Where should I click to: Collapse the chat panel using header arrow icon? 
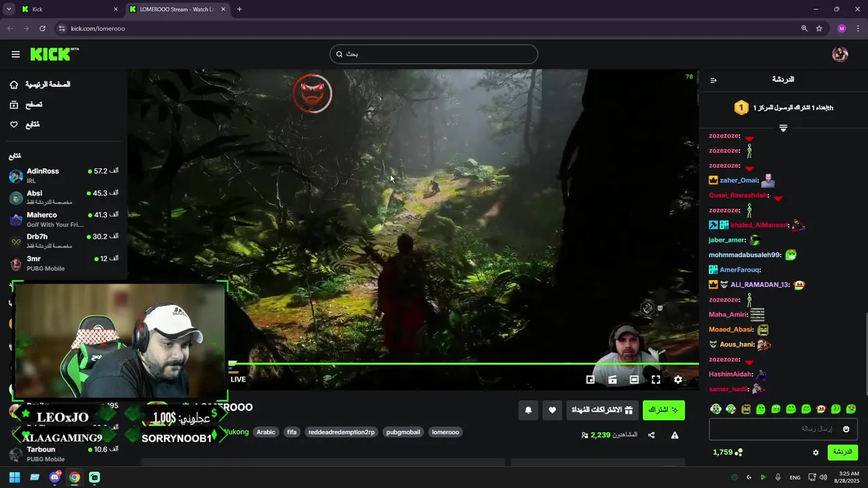713,80
